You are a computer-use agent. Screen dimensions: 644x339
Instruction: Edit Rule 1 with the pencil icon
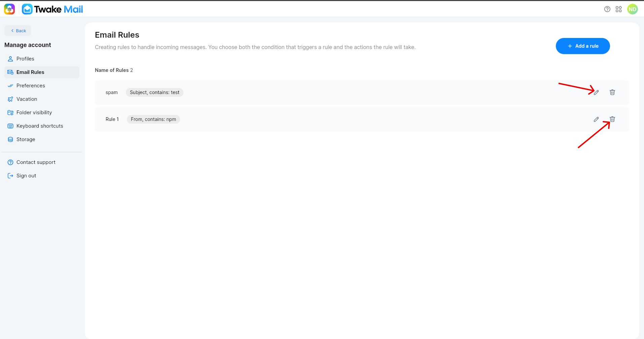(x=596, y=119)
